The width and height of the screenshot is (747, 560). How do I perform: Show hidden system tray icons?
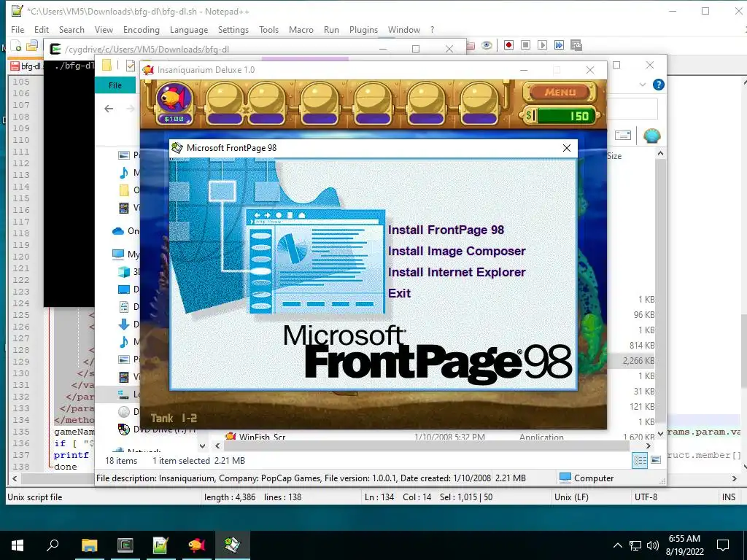(617, 545)
